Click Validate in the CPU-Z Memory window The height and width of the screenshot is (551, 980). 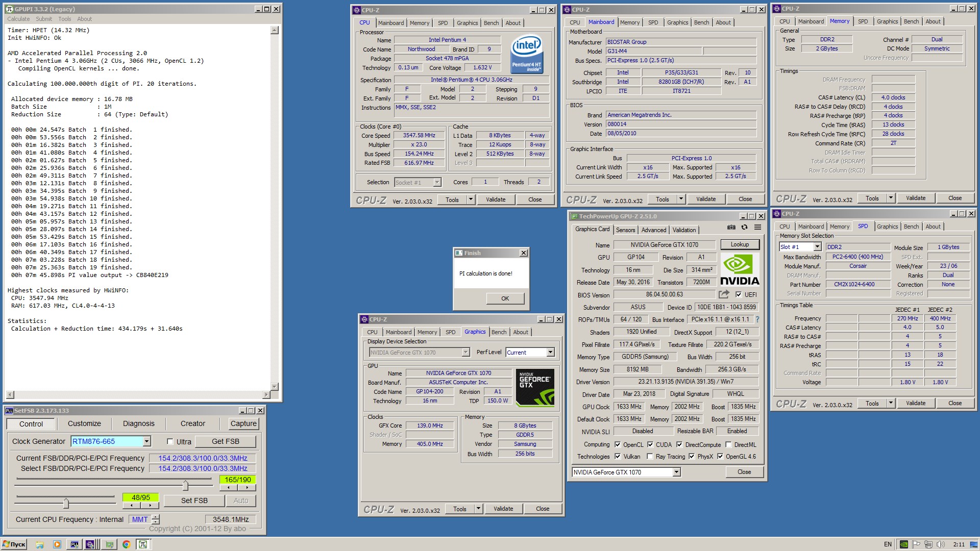[x=916, y=198]
